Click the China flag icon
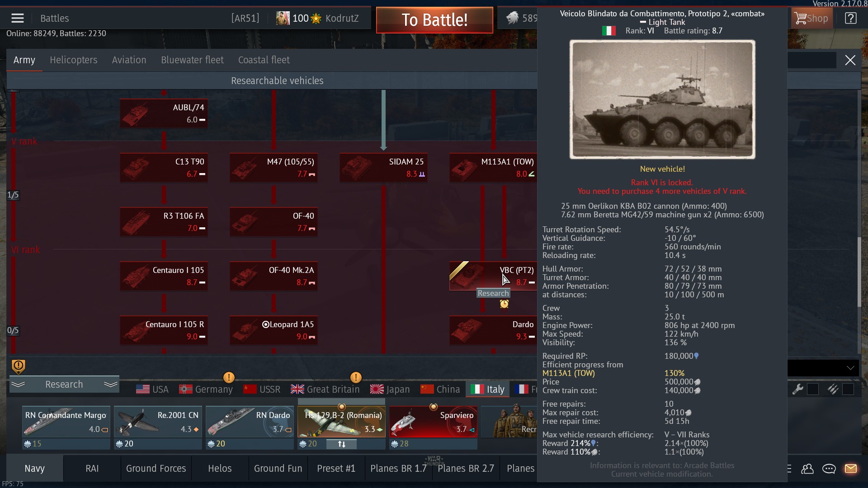 [x=427, y=389]
